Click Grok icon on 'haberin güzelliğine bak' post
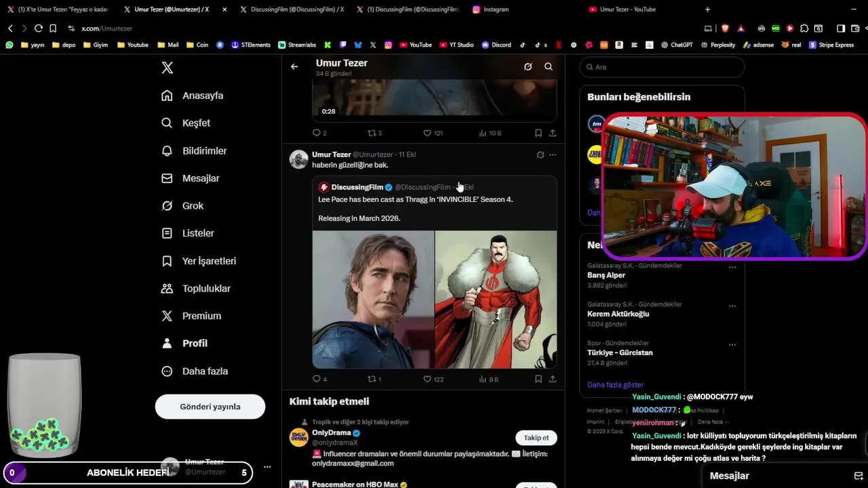 tap(540, 155)
